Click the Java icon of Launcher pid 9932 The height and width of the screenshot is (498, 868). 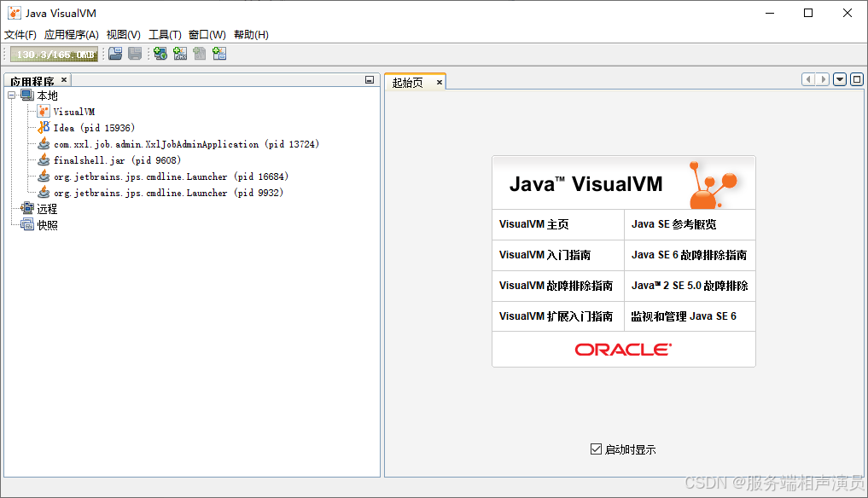tap(44, 193)
